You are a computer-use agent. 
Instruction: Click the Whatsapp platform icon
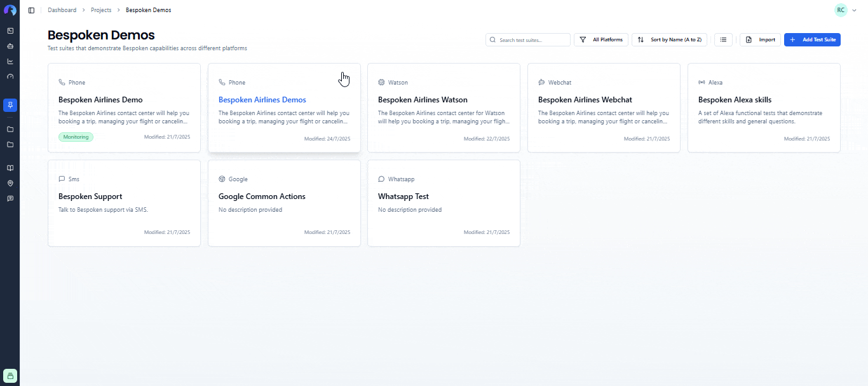381,179
